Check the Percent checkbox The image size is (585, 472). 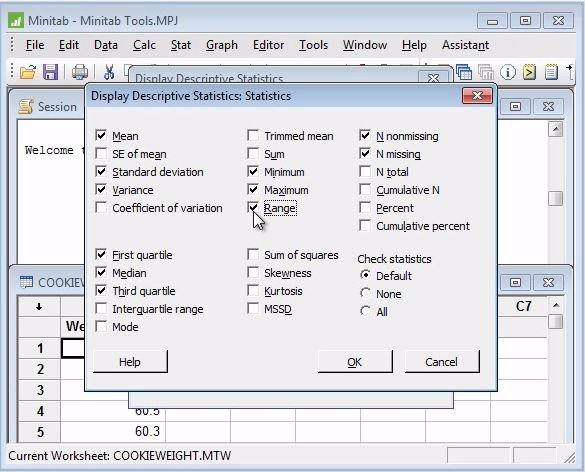click(x=365, y=207)
